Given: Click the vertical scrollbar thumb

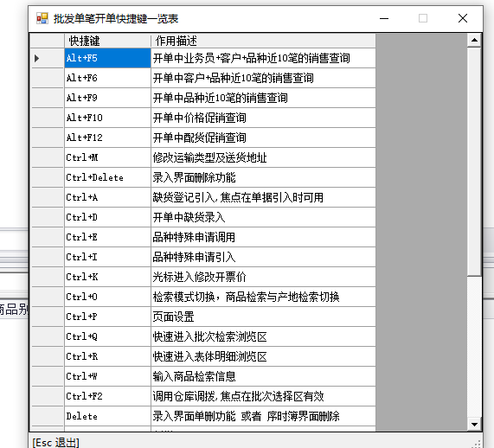Looking at the screenshot, I should 474,162.
